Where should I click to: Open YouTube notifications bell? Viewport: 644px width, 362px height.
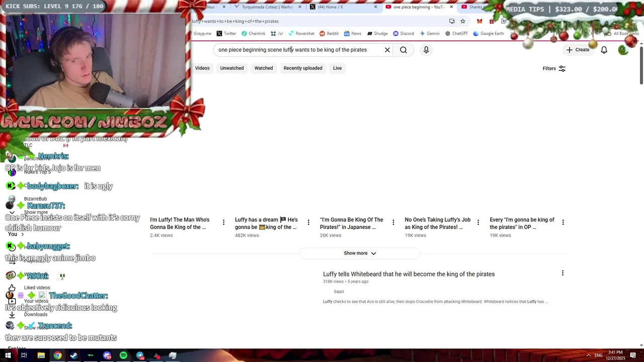[604, 50]
